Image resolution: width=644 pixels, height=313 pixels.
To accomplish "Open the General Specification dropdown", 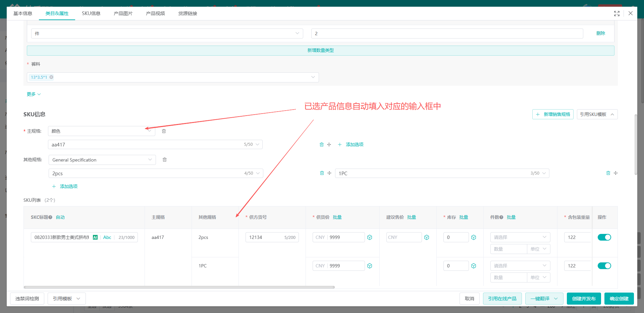I will (x=102, y=160).
